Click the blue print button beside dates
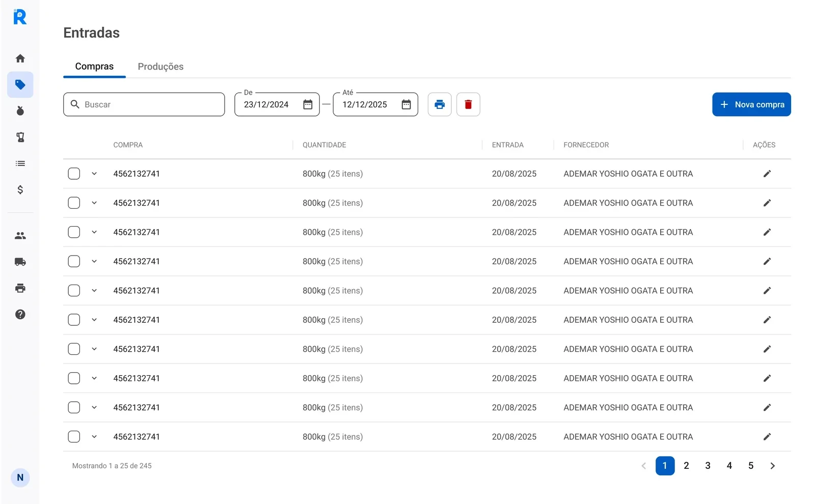This screenshot has height=504, width=815. click(x=440, y=104)
